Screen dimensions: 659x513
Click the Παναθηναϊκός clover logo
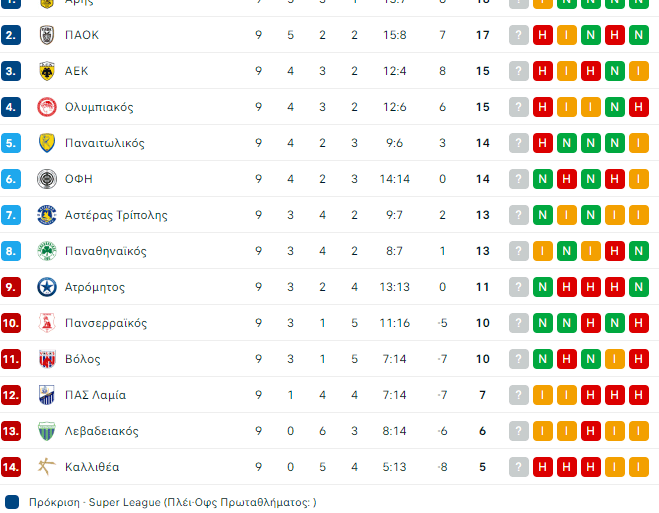46,251
